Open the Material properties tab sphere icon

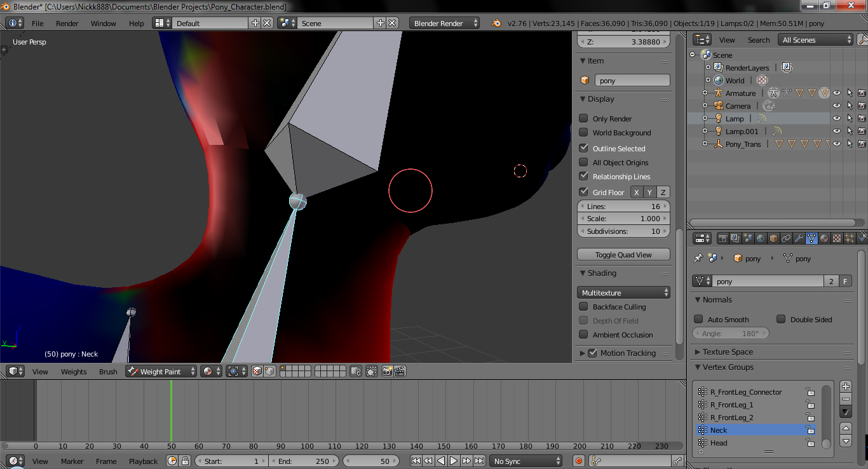[824, 238]
